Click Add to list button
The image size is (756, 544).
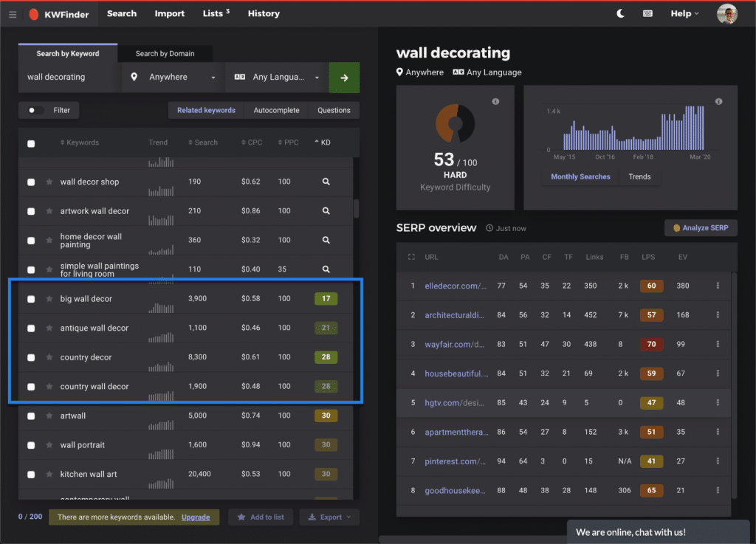click(x=261, y=517)
